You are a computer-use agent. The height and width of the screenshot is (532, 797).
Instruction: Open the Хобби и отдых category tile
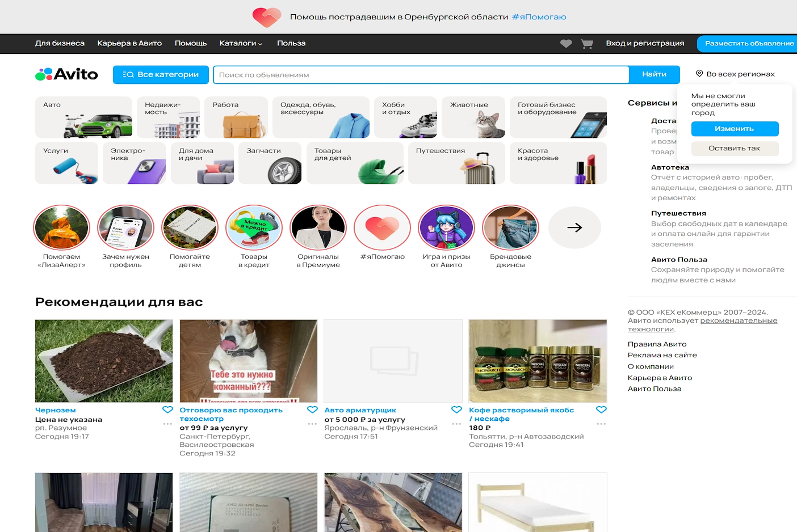[405, 117]
